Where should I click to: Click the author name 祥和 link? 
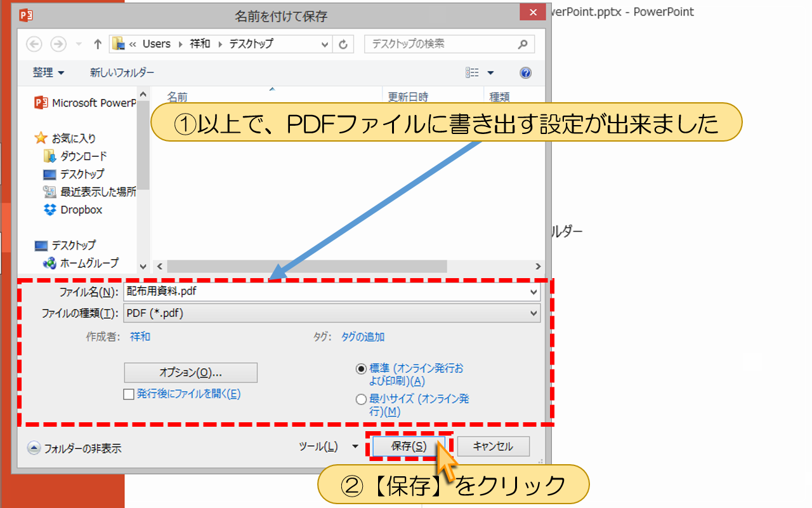tap(140, 337)
